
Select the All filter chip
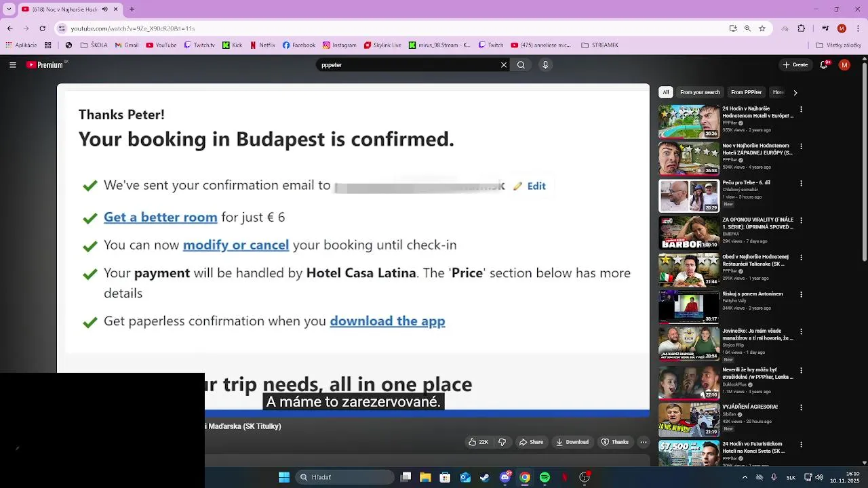[666, 92]
